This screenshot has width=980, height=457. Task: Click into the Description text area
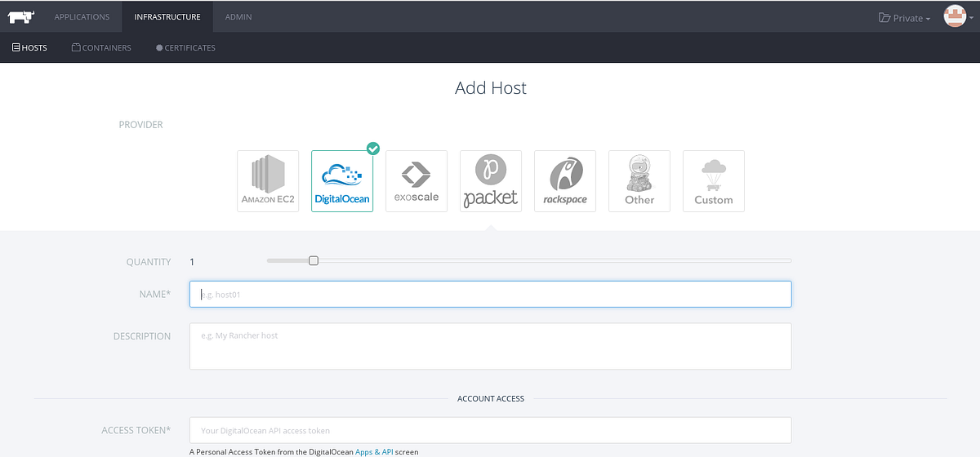point(490,346)
